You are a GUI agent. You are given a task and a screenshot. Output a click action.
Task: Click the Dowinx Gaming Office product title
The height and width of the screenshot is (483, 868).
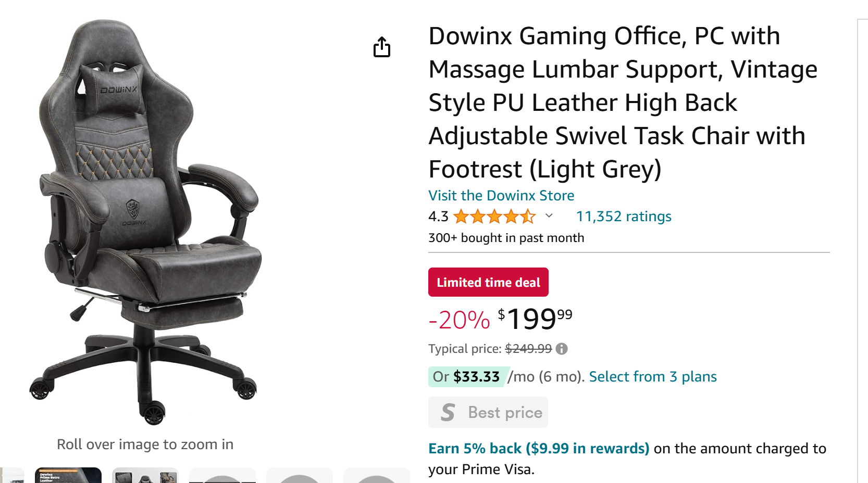(623, 103)
